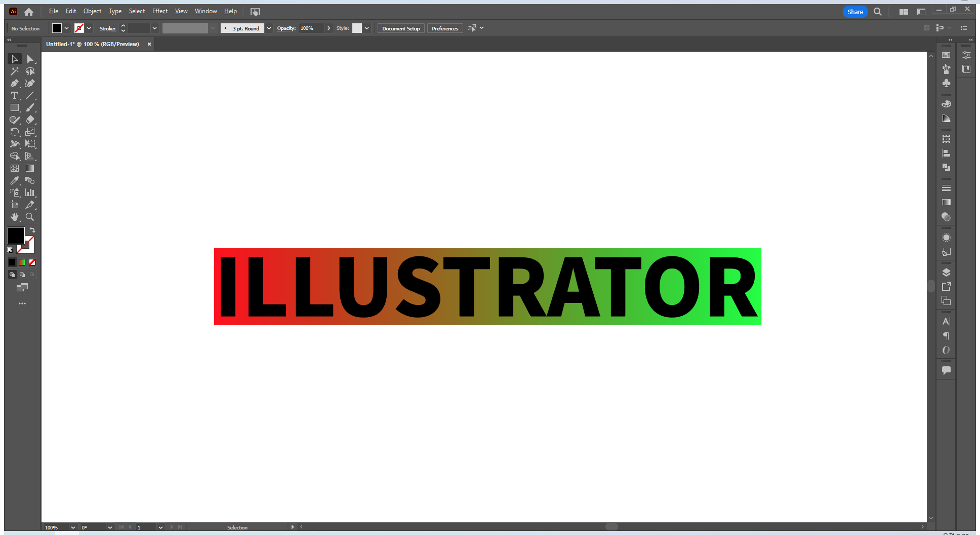The width and height of the screenshot is (980, 535).
Task: Select the Paintbrush tool
Action: pyautogui.click(x=30, y=108)
